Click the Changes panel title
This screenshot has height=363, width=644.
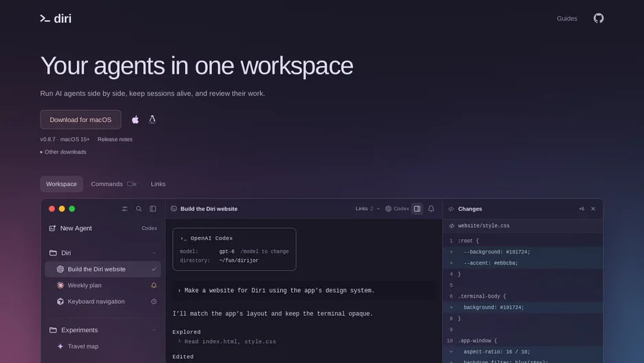click(x=470, y=209)
